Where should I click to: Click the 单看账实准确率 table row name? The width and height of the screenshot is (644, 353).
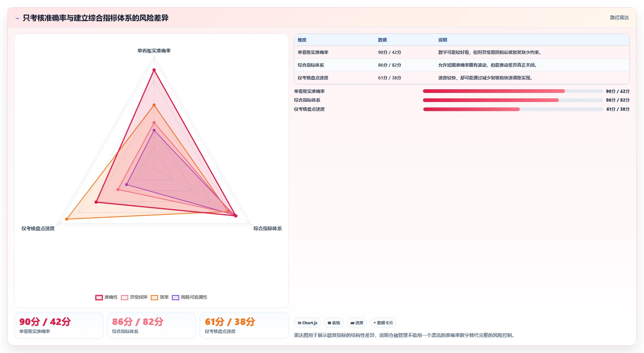tap(313, 52)
